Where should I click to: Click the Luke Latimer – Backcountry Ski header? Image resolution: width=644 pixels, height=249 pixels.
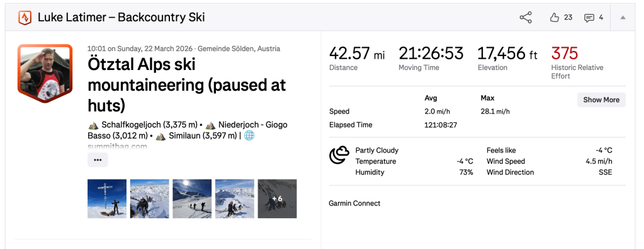point(121,18)
